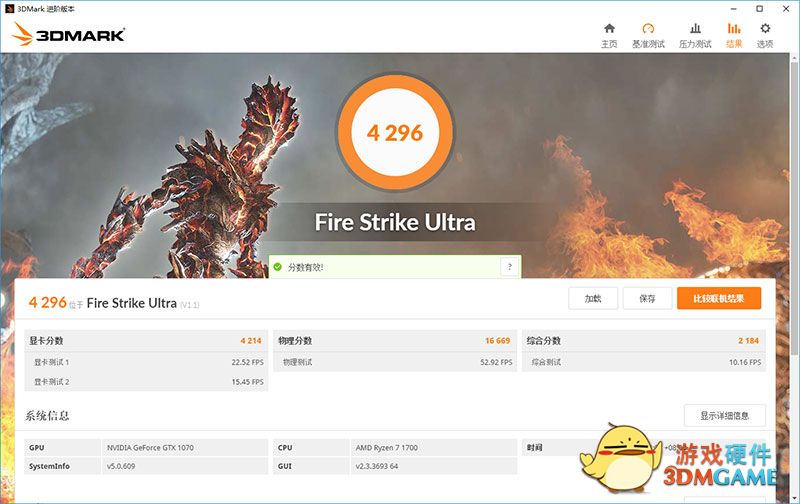Viewport: 800px width, 504px height.
Task: Click the 22.52 FPS graphics test 1 value
Action: pyautogui.click(x=247, y=362)
